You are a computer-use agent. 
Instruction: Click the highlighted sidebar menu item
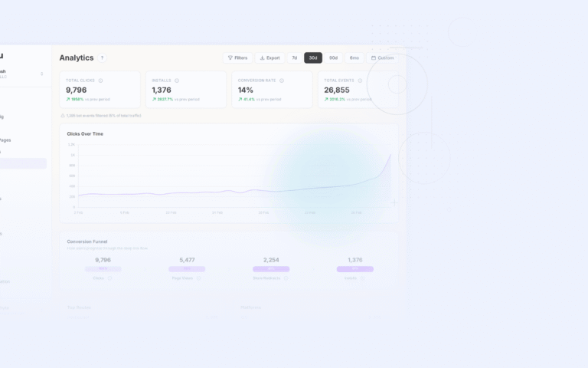click(x=22, y=163)
